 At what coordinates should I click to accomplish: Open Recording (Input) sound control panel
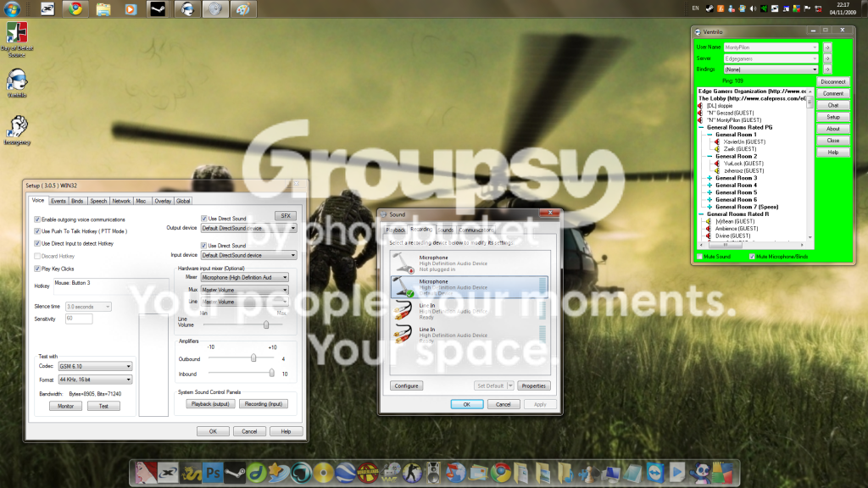(x=264, y=404)
